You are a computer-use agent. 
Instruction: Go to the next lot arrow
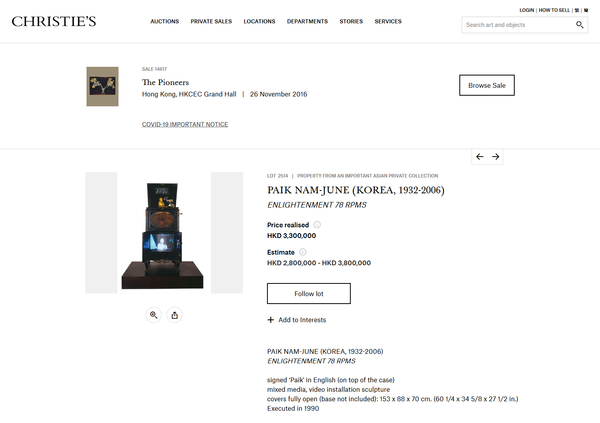coord(496,157)
